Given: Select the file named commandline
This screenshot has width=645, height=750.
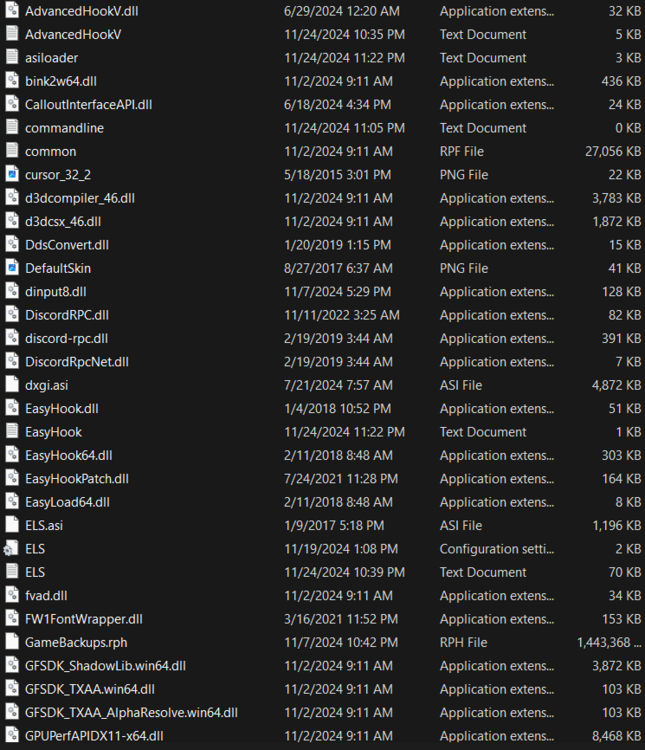Looking at the screenshot, I should pyautogui.click(x=64, y=128).
